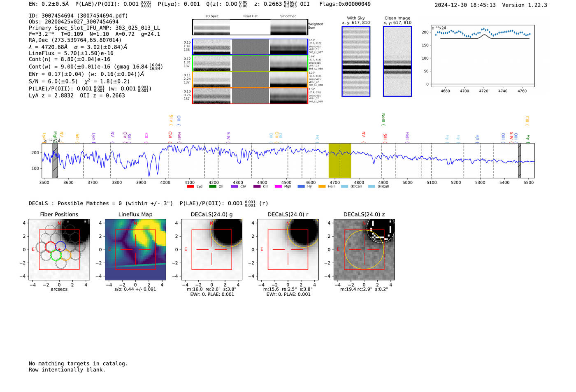The height and width of the screenshot is (392, 576).
Task: Click the m:19.4 rc:2.9" caption under DECaLS z
Action: (x=364, y=290)
